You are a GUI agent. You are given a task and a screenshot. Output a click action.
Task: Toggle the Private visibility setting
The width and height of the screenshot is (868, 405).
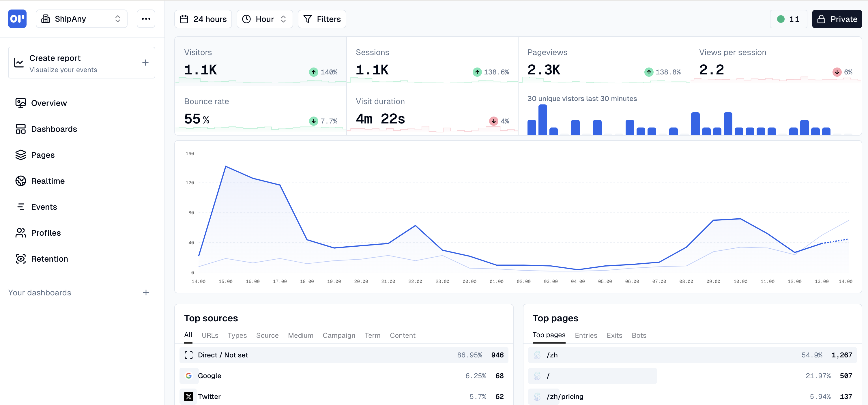(x=837, y=19)
